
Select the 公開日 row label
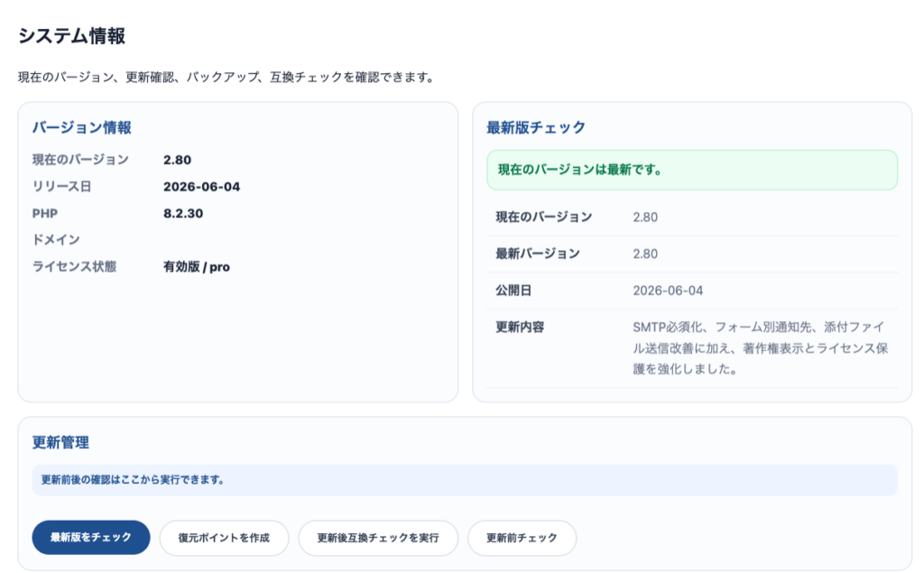(513, 290)
